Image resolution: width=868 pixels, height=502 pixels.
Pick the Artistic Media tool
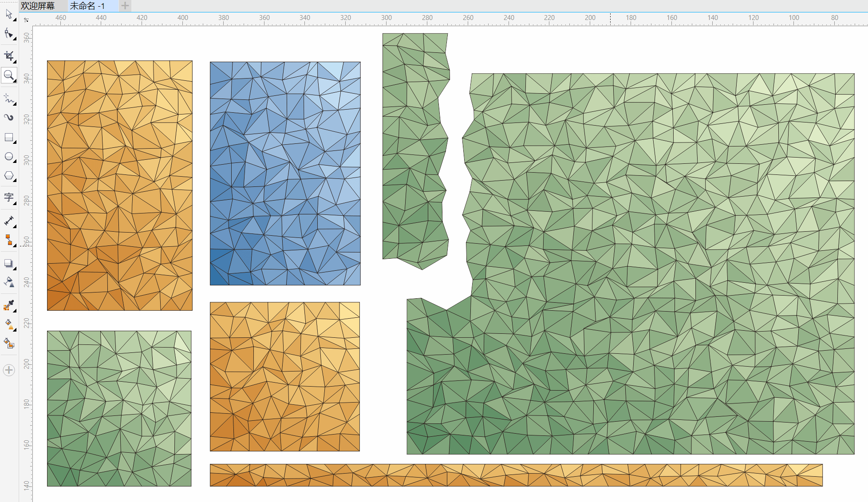point(8,117)
